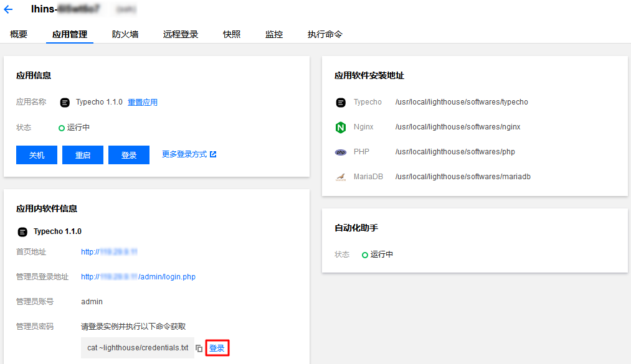Click the back arrow next to instance name
Image resolution: width=631 pixels, height=364 pixels.
[9, 9]
